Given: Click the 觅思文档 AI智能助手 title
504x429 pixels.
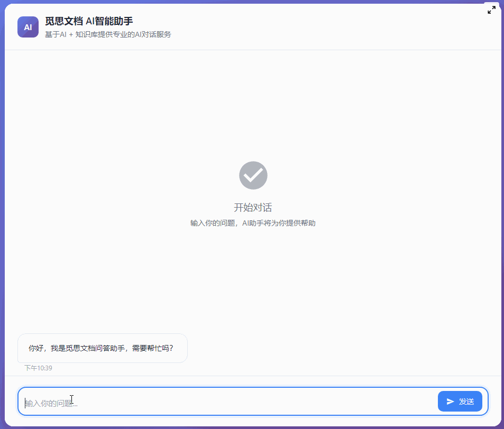Looking at the screenshot, I should (x=89, y=21).
